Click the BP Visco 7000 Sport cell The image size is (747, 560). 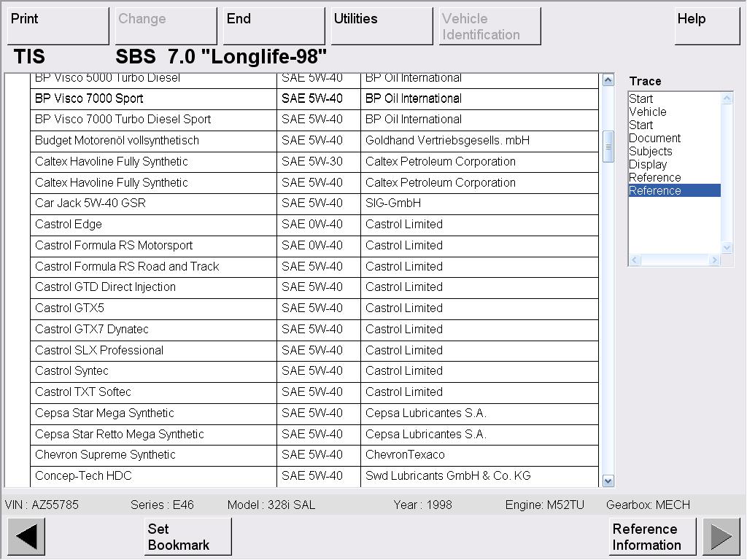[x=153, y=98]
